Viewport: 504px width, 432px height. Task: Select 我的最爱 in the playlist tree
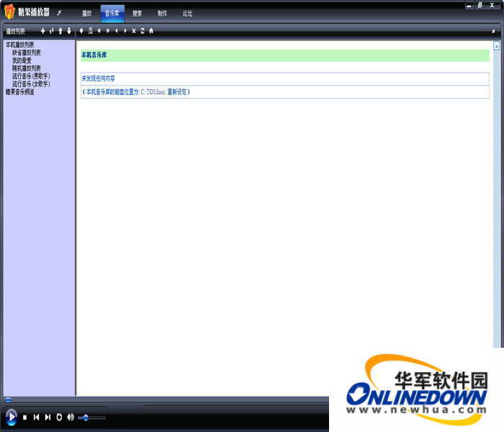(22, 60)
